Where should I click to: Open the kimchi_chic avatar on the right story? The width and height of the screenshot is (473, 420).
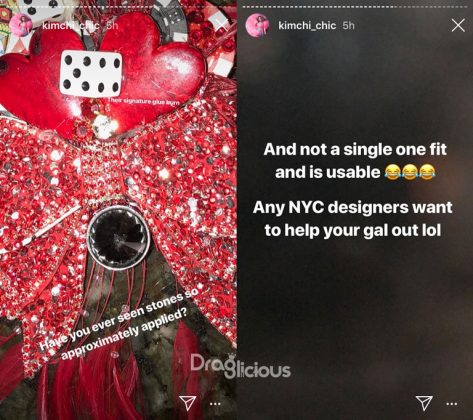257,25
